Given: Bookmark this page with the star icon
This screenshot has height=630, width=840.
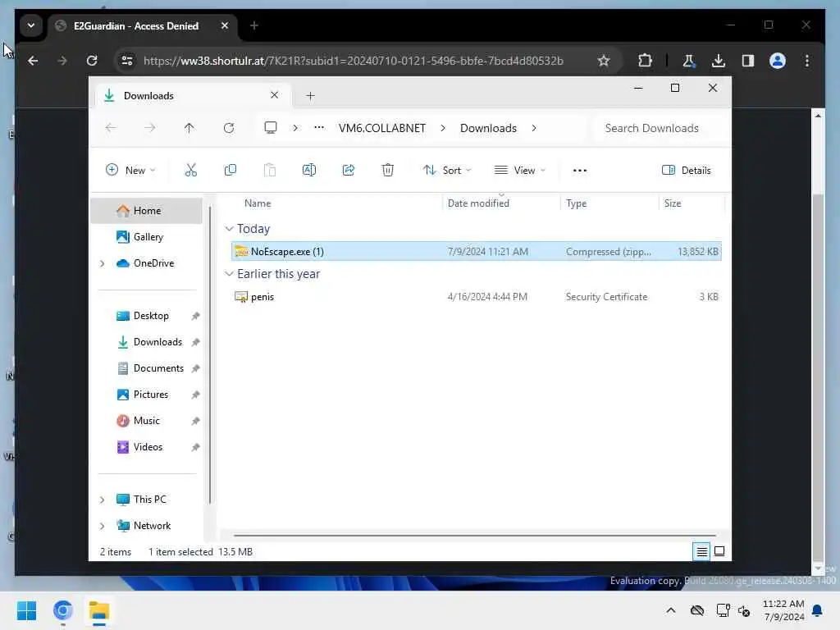Looking at the screenshot, I should click(x=604, y=61).
